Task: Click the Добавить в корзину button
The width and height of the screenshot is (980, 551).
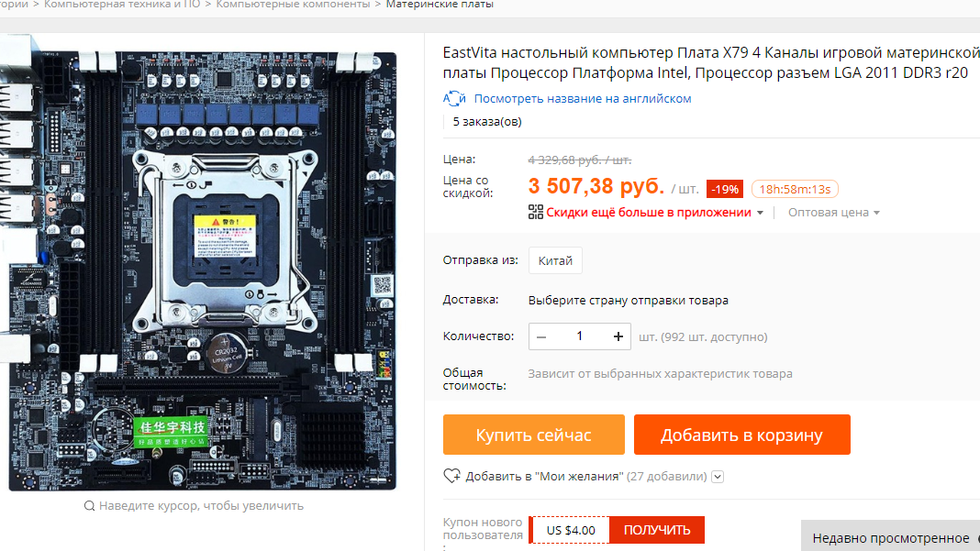Action: click(x=741, y=435)
